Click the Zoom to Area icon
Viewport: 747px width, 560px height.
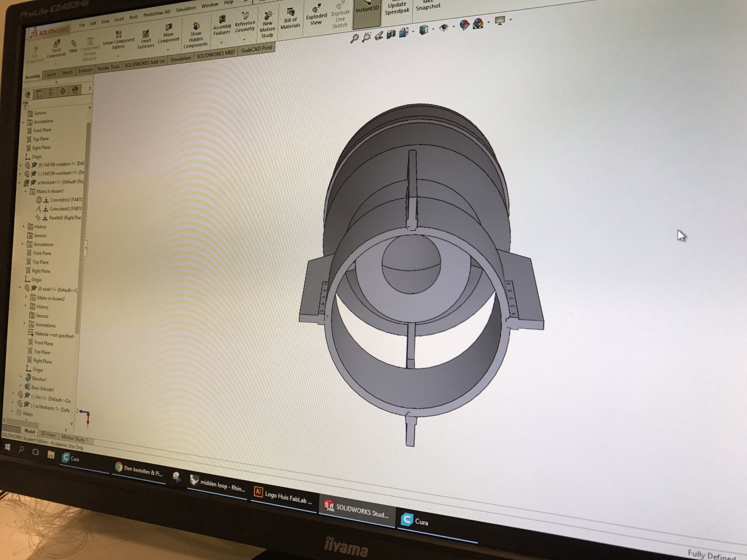(366, 36)
